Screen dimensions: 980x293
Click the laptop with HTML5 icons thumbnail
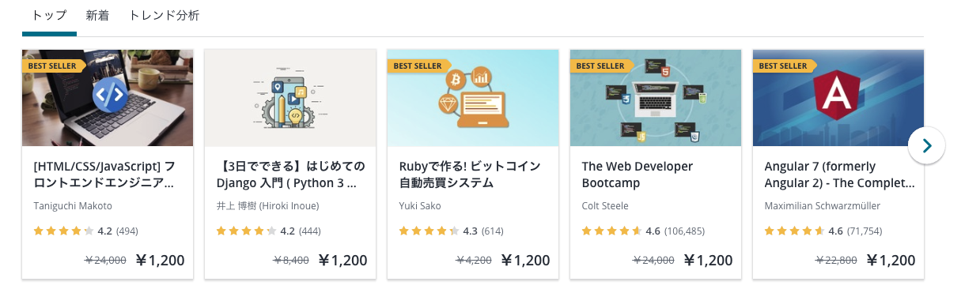tap(656, 98)
